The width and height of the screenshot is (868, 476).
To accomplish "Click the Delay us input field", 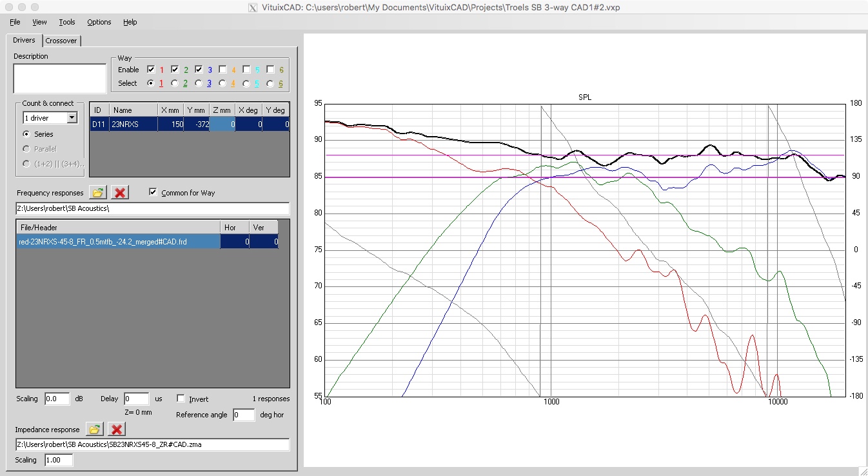I will [136, 399].
